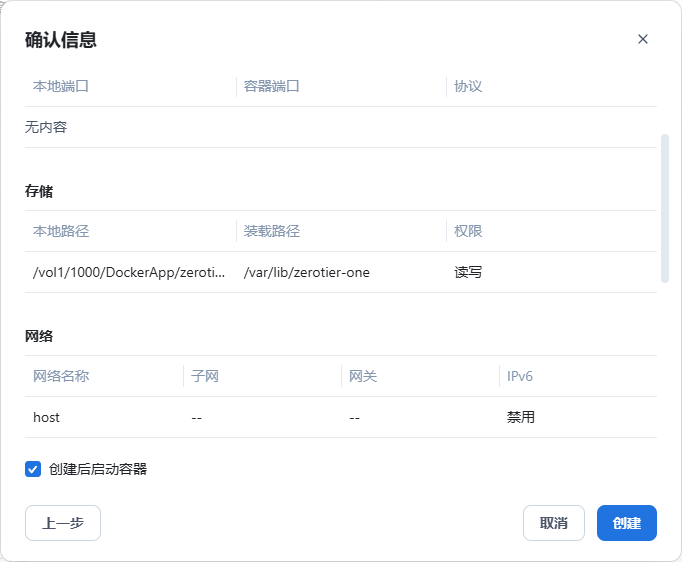The height and width of the screenshot is (562, 682).
Task: Click the 容器端口 column header
Action: click(x=272, y=86)
